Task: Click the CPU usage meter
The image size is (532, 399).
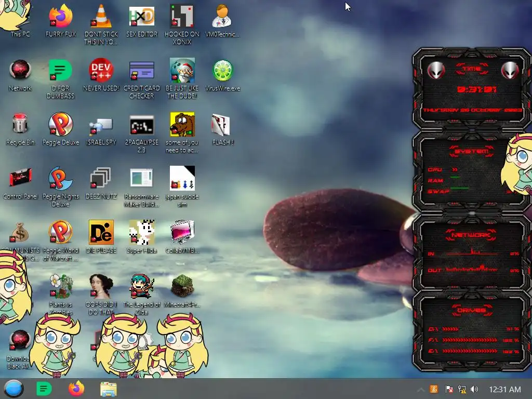Action: [x=455, y=170]
